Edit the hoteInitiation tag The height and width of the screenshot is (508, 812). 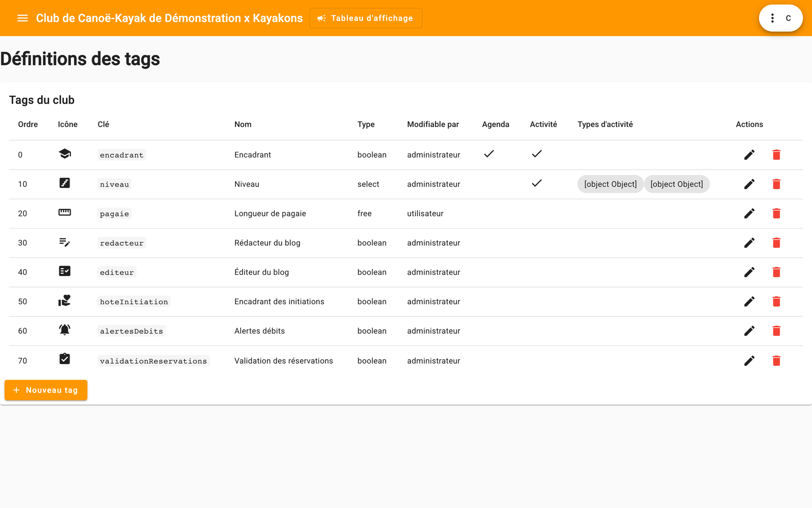point(749,302)
